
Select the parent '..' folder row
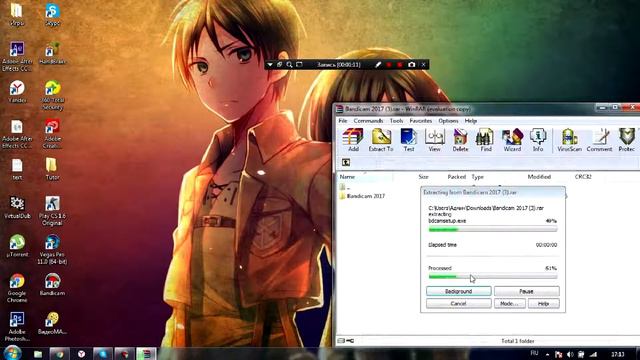[x=345, y=187]
